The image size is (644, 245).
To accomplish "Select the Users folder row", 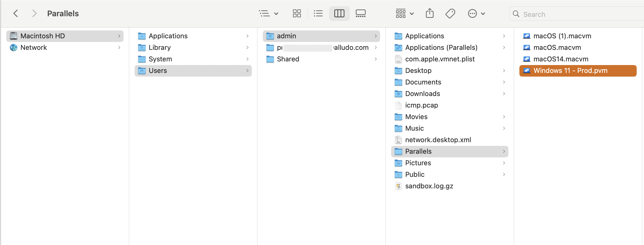I will pos(193,71).
